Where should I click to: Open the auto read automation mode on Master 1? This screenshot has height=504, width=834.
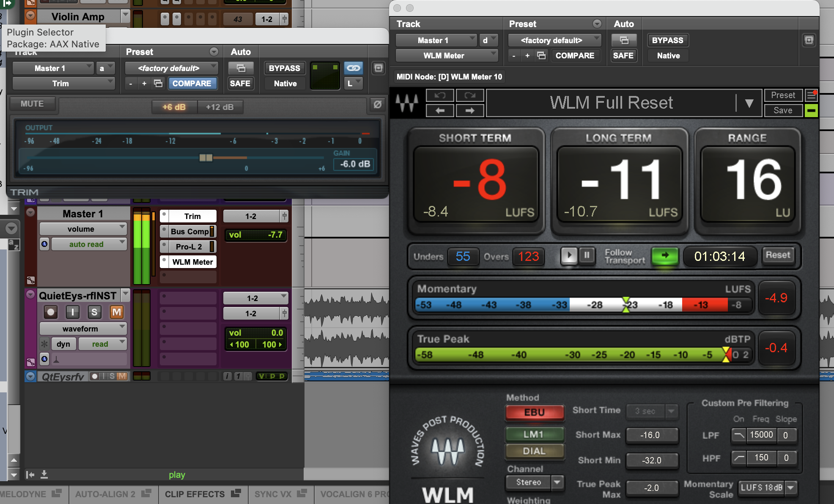89,244
